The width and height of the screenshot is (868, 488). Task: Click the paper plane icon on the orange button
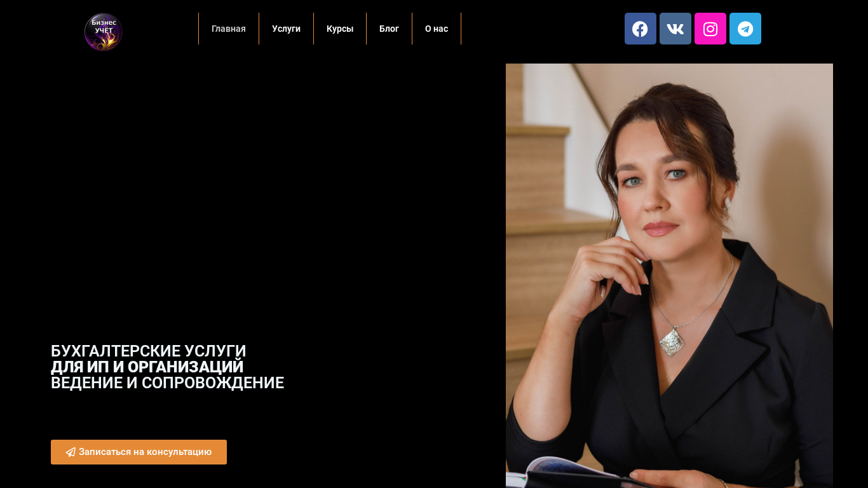71,452
